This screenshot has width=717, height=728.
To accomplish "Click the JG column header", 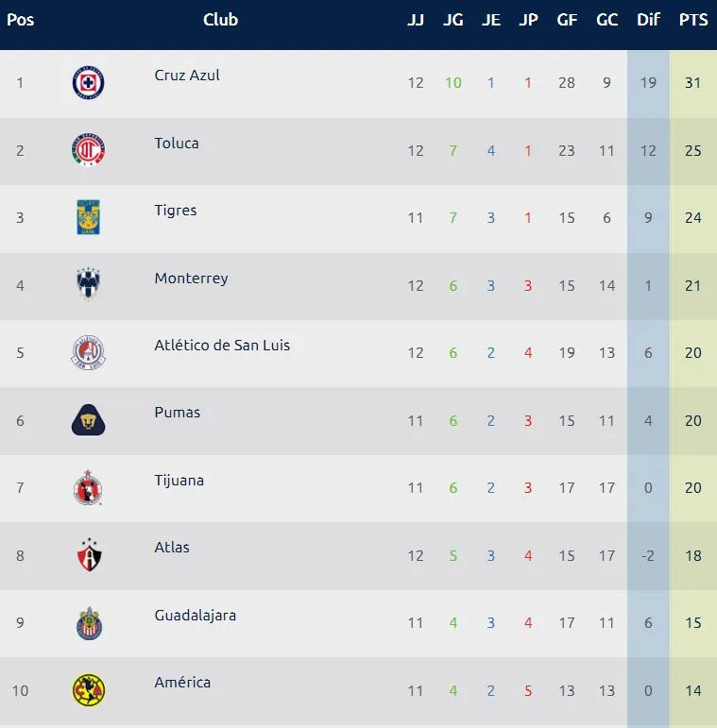I will coord(453,21).
